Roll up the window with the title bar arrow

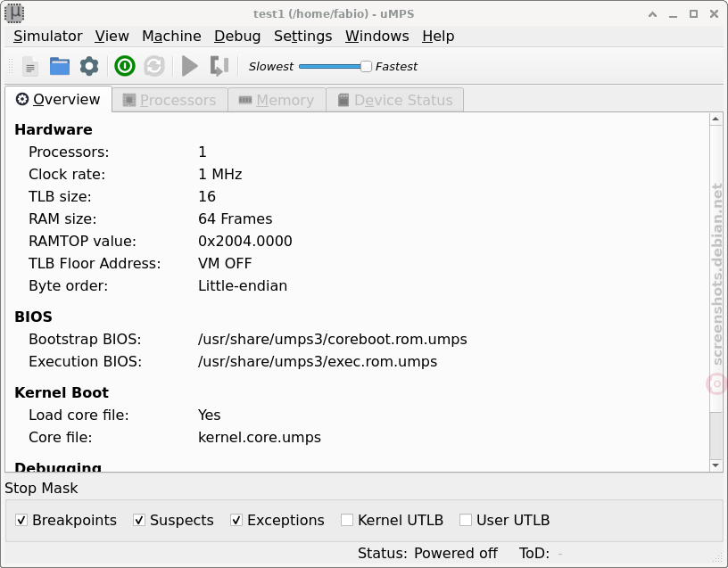[652, 14]
